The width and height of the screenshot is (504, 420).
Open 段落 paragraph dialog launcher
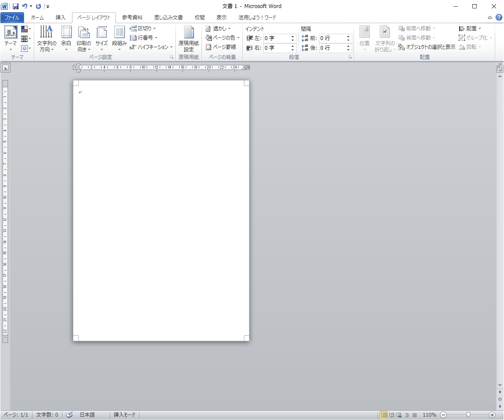pyautogui.click(x=350, y=57)
